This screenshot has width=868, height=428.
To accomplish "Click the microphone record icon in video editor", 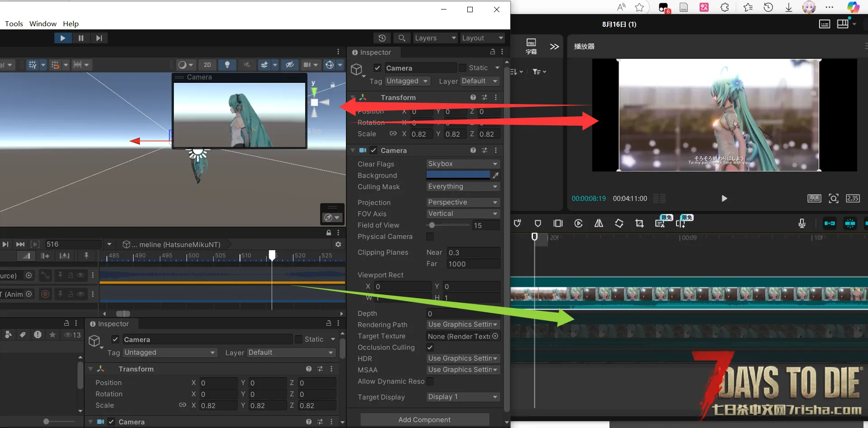I will click(x=801, y=224).
